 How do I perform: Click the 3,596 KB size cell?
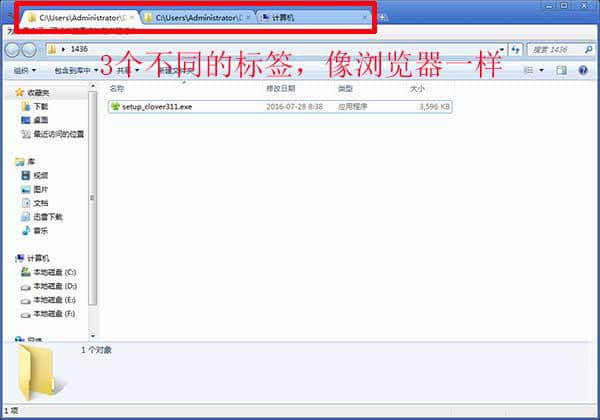[x=434, y=107]
